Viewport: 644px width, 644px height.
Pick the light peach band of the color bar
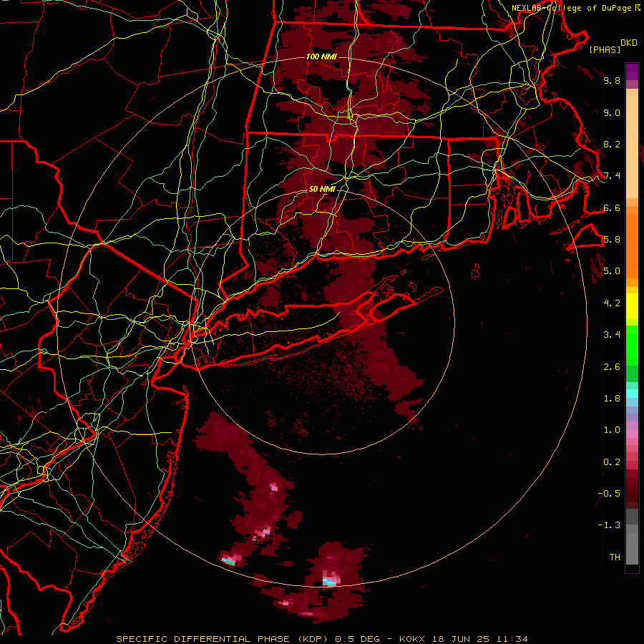(632, 148)
